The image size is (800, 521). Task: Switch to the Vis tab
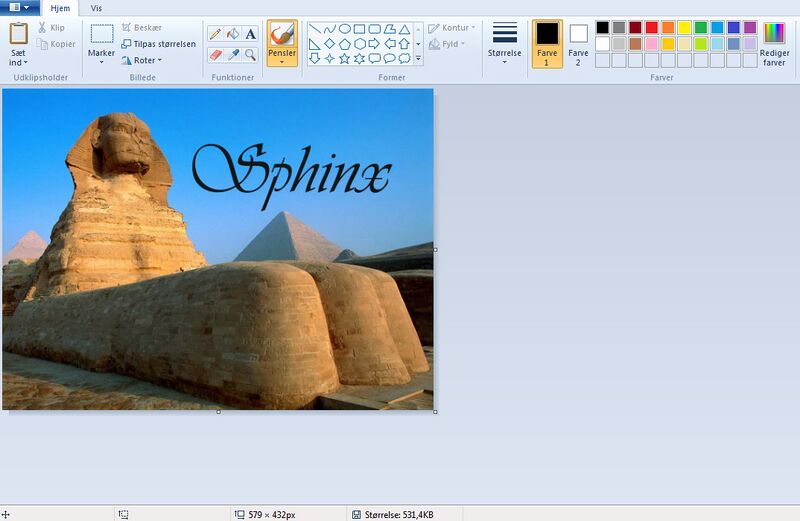pyautogui.click(x=96, y=8)
